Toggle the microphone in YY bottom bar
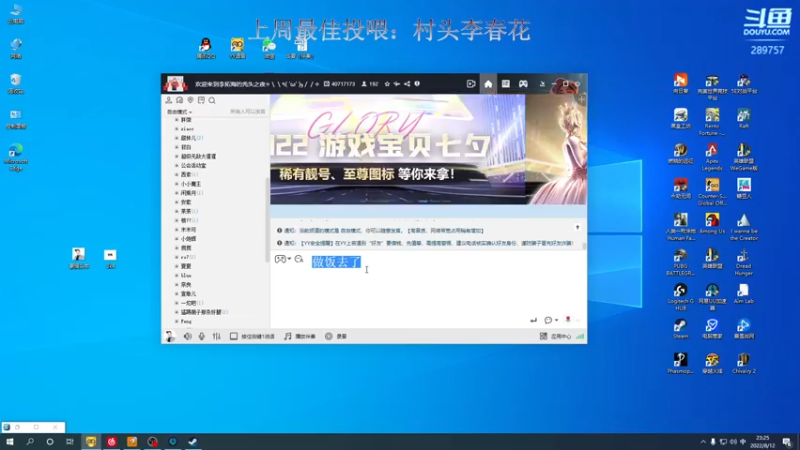800x450 pixels. tap(202, 336)
